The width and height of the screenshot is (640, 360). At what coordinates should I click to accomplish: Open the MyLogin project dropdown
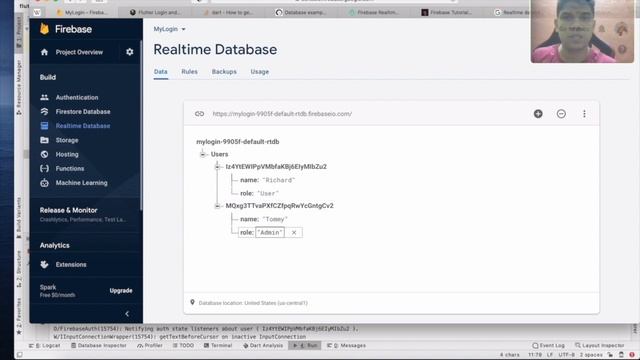coord(169,29)
